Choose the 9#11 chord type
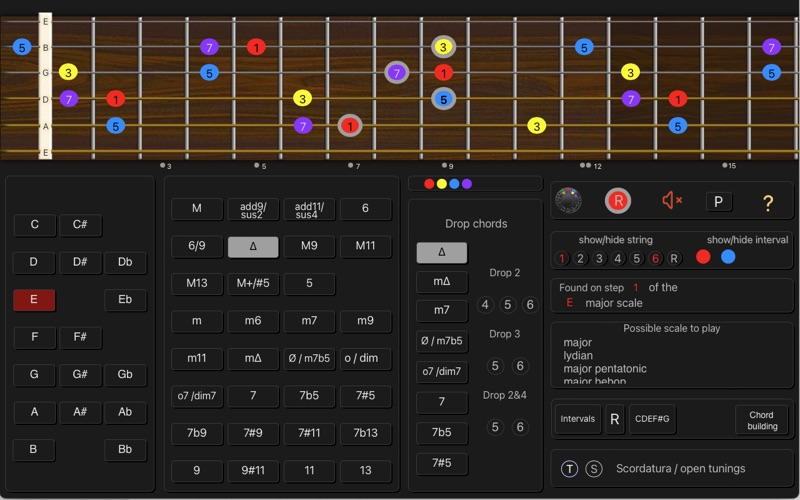 tap(253, 470)
